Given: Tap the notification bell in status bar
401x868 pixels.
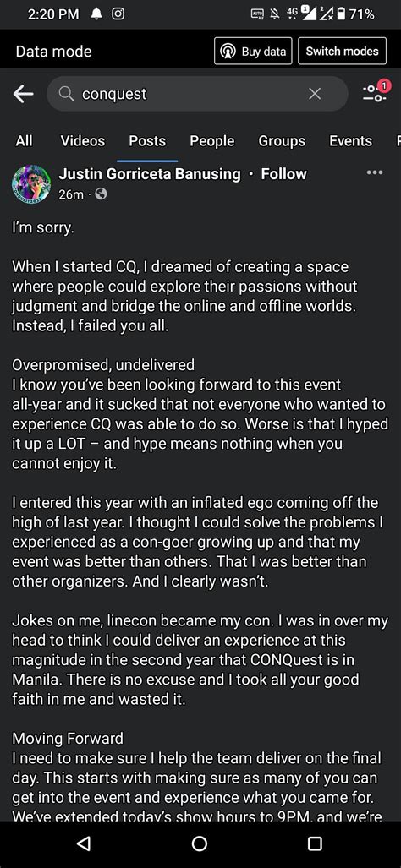Looking at the screenshot, I should click(96, 14).
